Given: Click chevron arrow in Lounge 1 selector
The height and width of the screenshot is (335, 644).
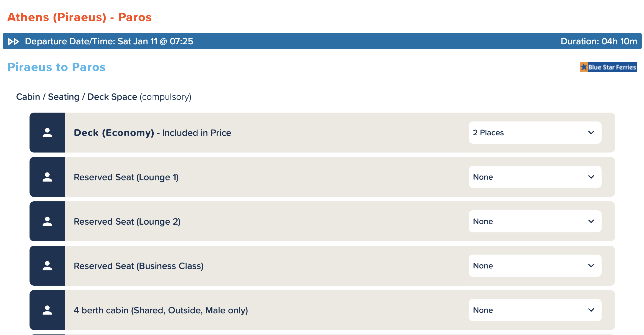Looking at the screenshot, I should tap(591, 177).
